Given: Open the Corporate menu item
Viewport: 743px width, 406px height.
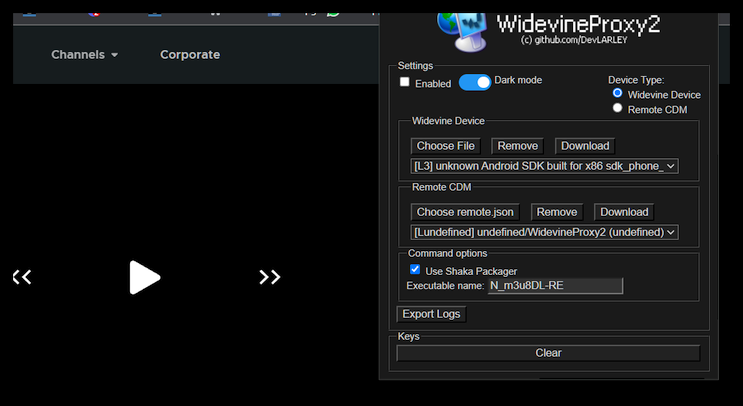Looking at the screenshot, I should (x=190, y=55).
